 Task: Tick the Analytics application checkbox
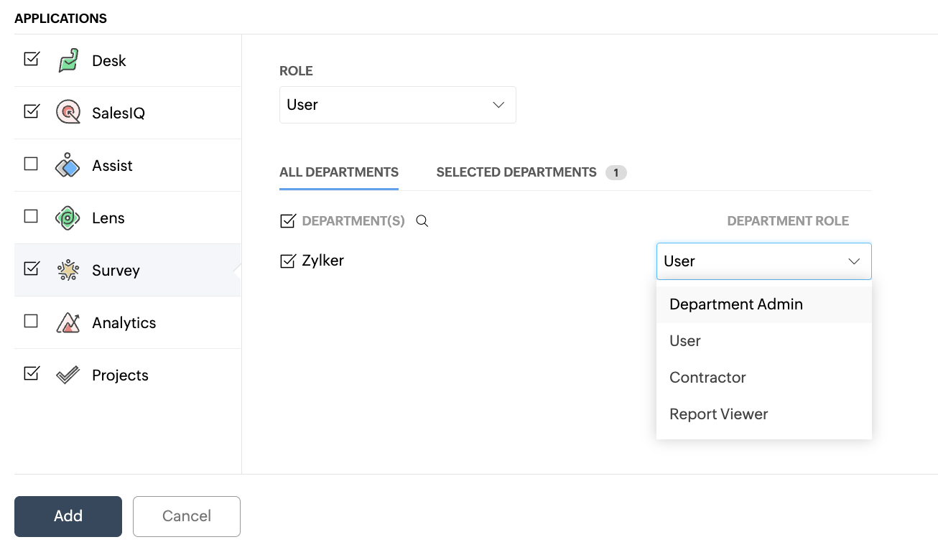(31, 321)
